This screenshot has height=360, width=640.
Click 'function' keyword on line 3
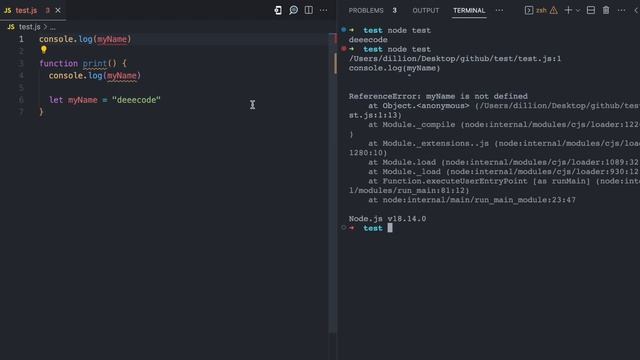click(x=58, y=64)
